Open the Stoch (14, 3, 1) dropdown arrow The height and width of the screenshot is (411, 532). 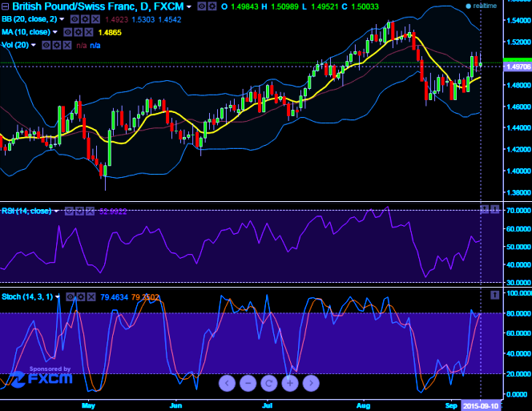tap(58, 297)
